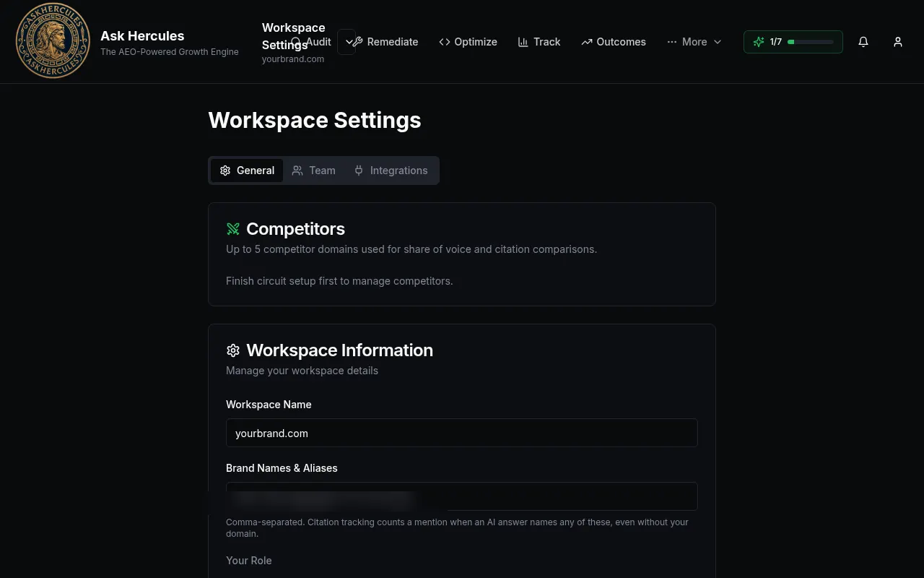Select the General tab
This screenshot has height=578, width=924.
[247, 171]
